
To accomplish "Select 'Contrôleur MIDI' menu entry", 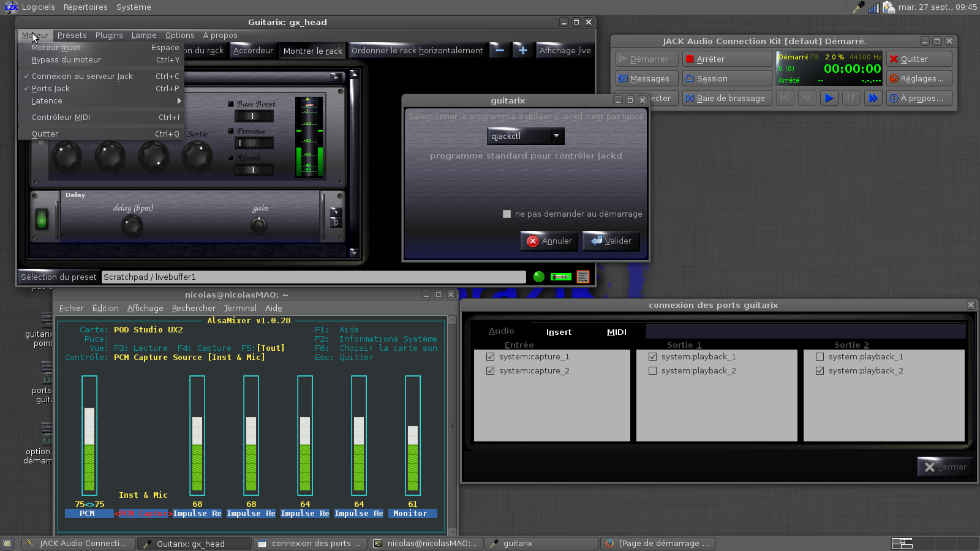I will pyautogui.click(x=101, y=117).
